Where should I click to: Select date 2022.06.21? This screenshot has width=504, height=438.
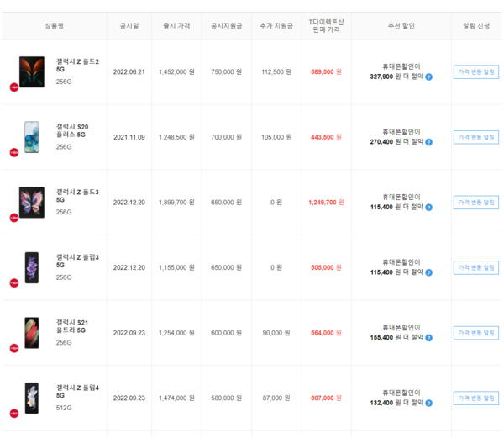(x=129, y=72)
